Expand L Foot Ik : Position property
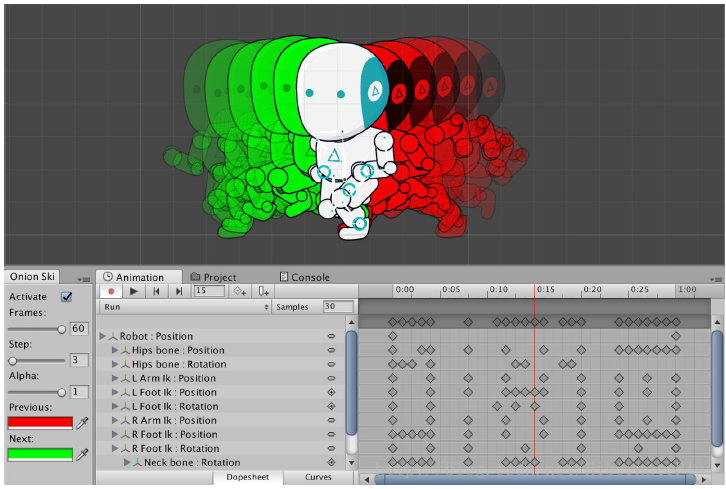The width and height of the screenshot is (726, 489). coord(115,392)
